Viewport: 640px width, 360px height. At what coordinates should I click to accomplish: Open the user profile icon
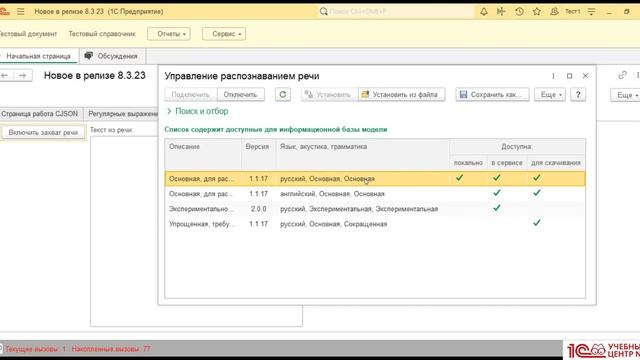[x=554, y=11]
